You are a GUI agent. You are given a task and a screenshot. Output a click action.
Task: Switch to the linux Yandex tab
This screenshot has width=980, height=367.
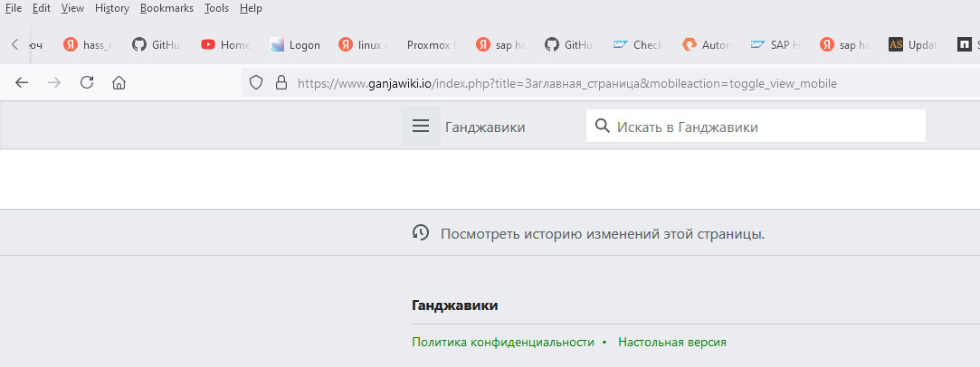(363, 45)
